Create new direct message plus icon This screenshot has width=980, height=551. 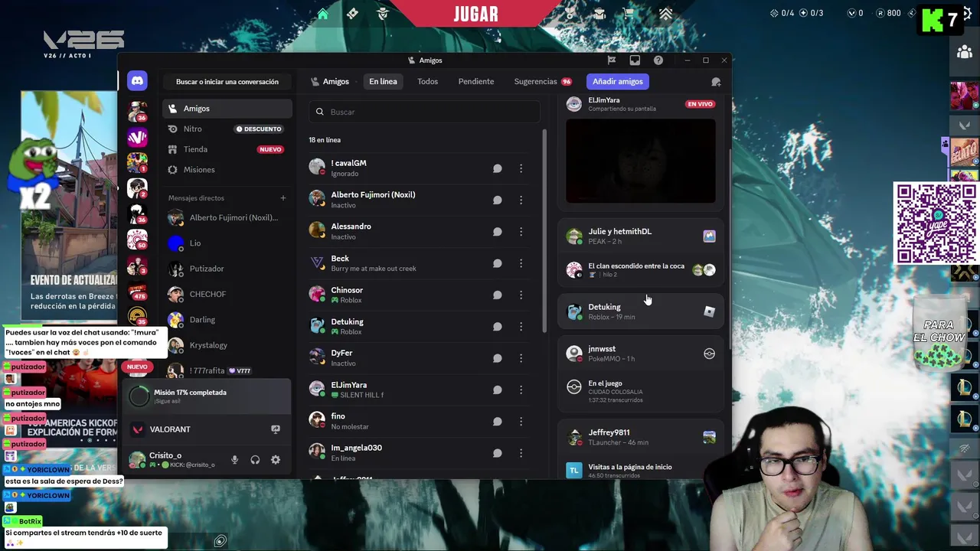[283, 198]
